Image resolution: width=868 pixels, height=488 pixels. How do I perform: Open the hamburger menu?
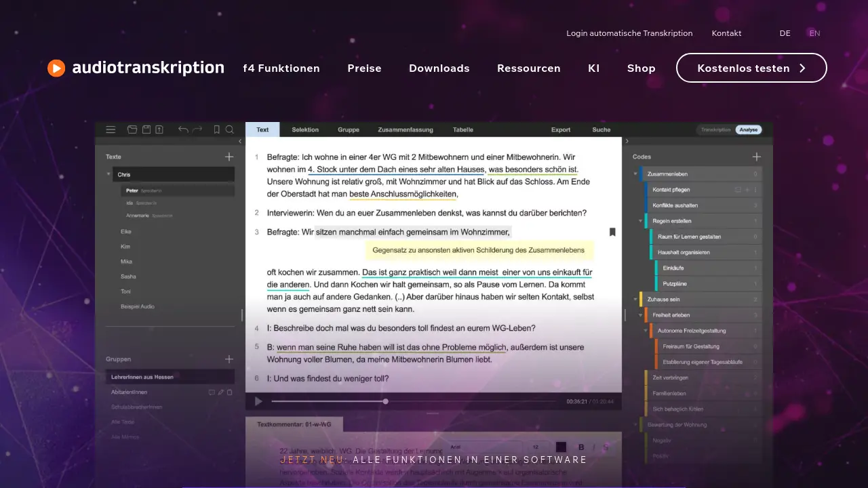point(111,129)
